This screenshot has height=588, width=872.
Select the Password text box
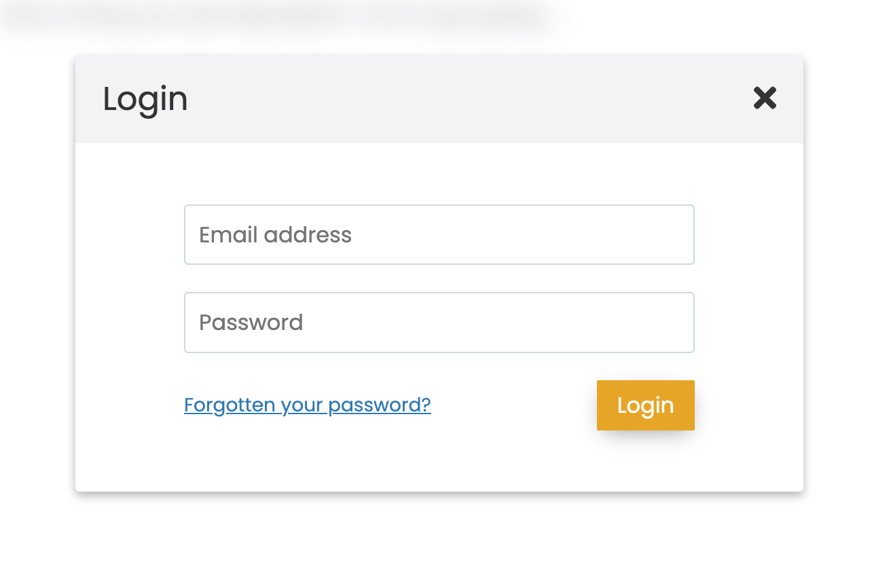click(439, 323)
